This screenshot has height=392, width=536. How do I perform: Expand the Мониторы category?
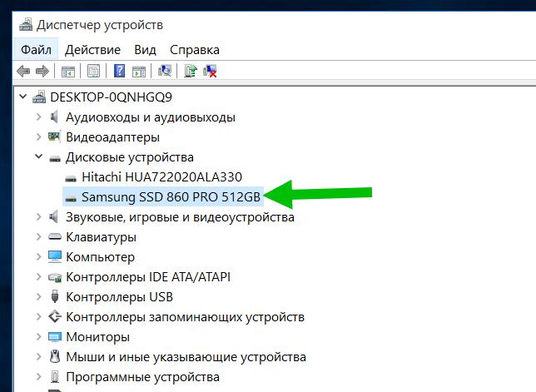click(38, 336)
